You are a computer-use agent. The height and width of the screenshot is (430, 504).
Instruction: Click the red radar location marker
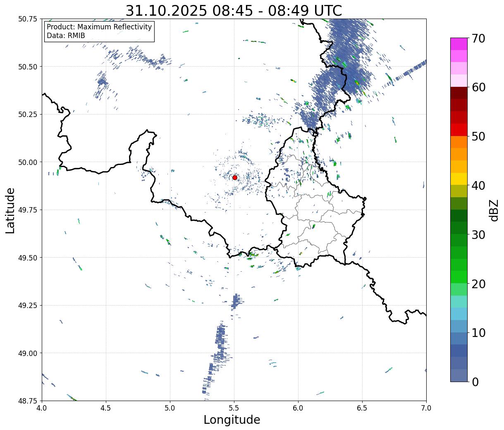pos(235,177)
